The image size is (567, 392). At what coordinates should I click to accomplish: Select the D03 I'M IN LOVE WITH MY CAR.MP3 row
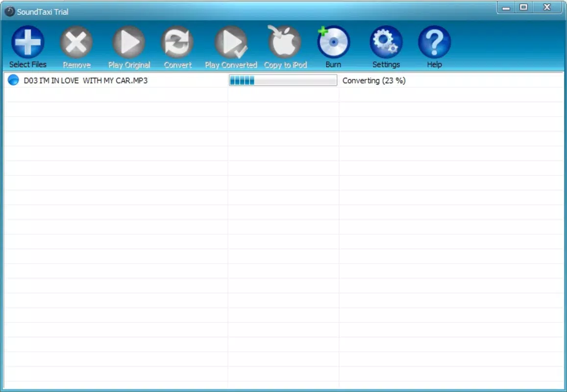click(x=283, y=80)
